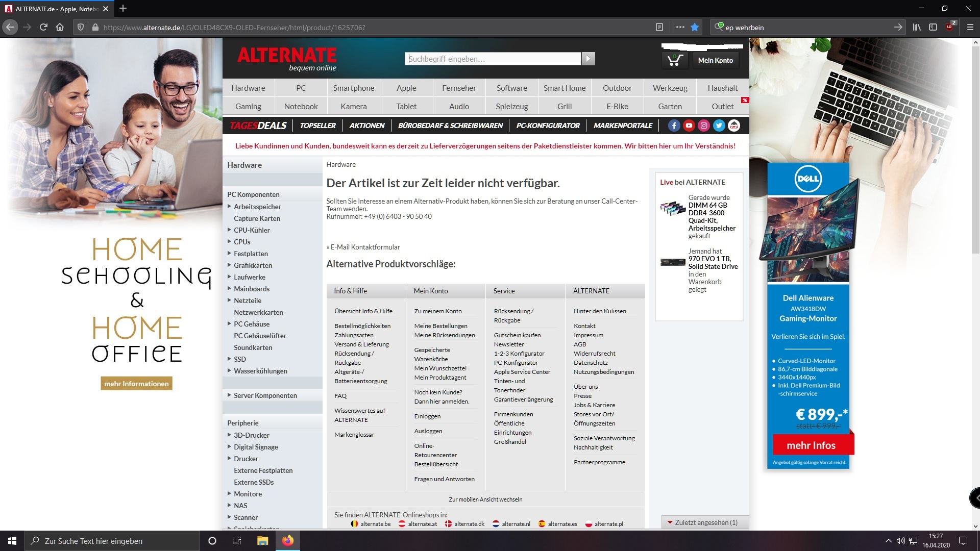Expand the Zuletzt angesehen panel

coord(705,522)
